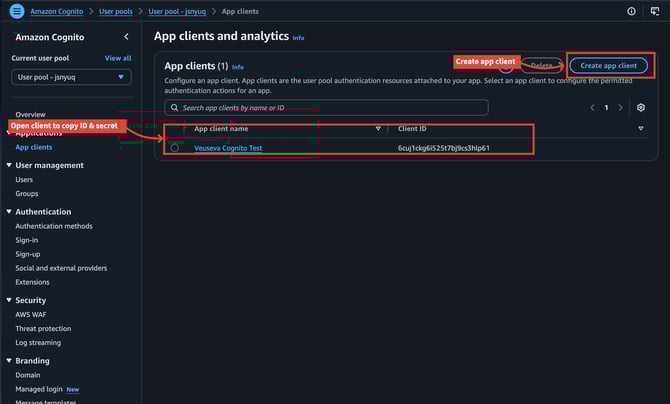Open Sign-in settings

pos(26,240)
